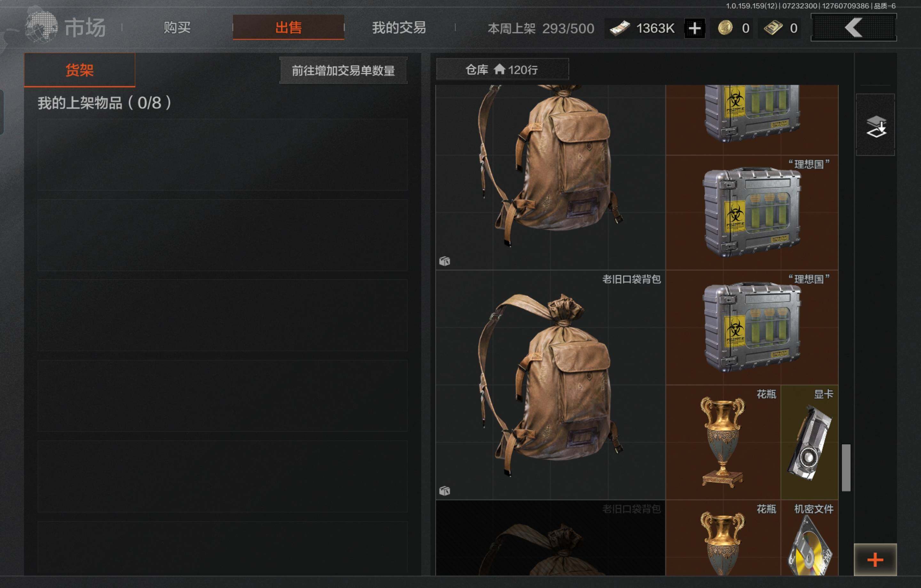The width and height of the screenshot is (921, 588).
Task: Click the gold bar currency icon
Action: click(773, 28)
